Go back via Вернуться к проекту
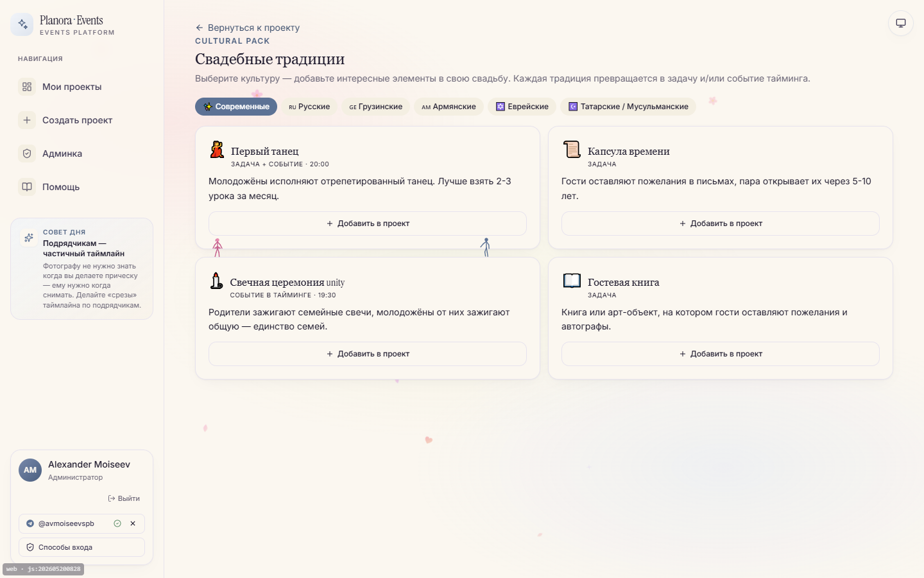The width and height of the screenshot is (924, 578). tap(248, 28)
